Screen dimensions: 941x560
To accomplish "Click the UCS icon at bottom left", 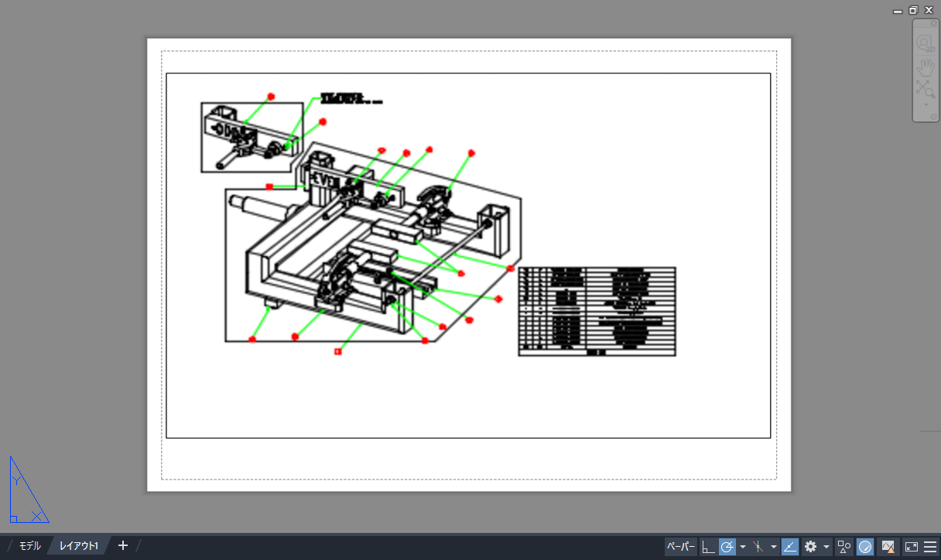I will tap(28, 490).
